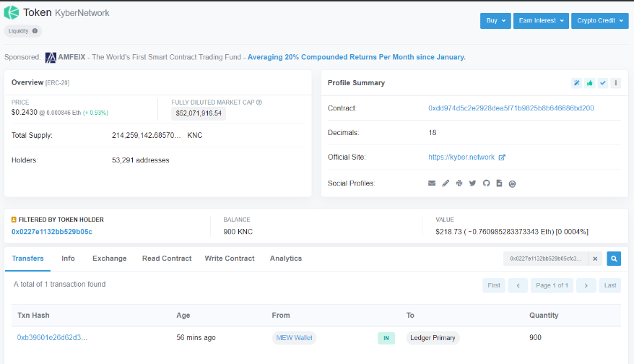Open the contract address 0xdd974d5c... link
This screenshot has width=634, height=364.
pyautogui.click(x=511, y=108)
